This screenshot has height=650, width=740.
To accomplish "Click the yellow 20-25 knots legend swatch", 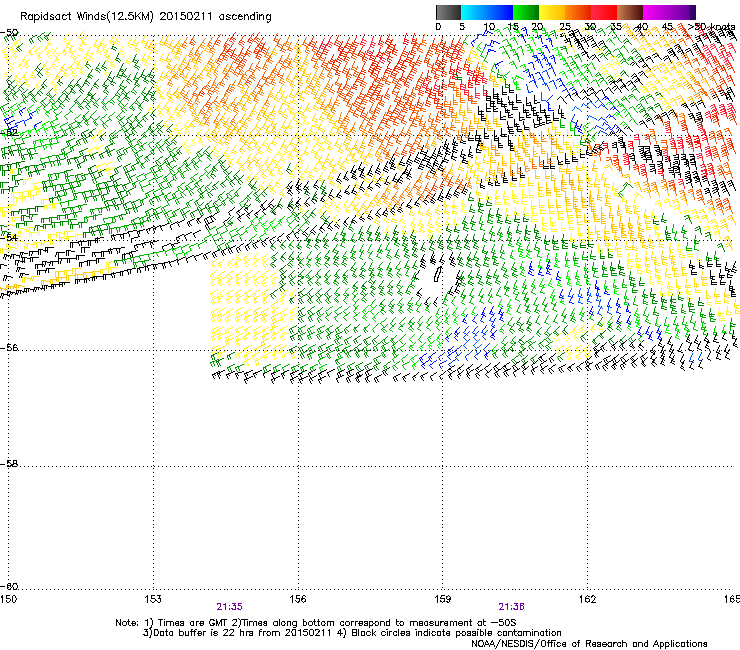I will [552, 12].
